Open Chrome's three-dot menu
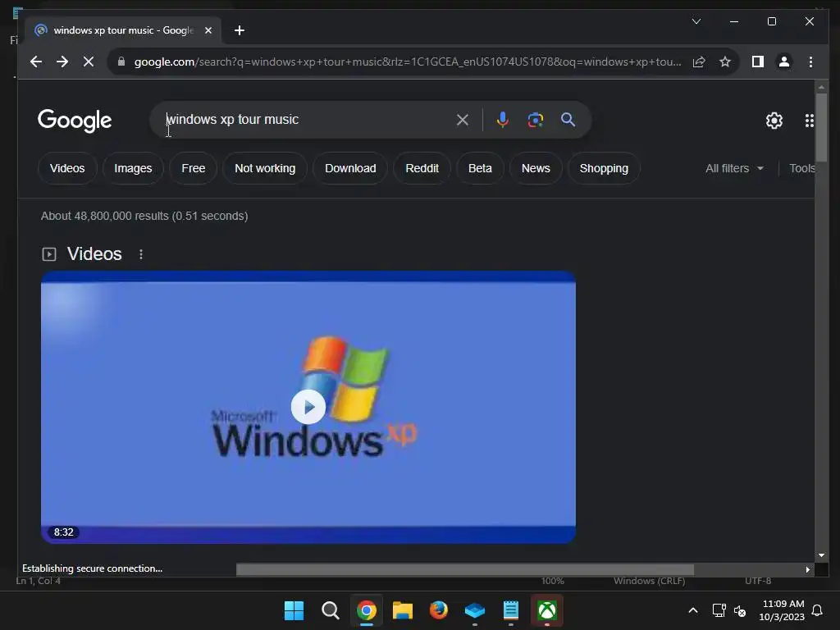This screenshot has width=840, height=630. point(810,62)
